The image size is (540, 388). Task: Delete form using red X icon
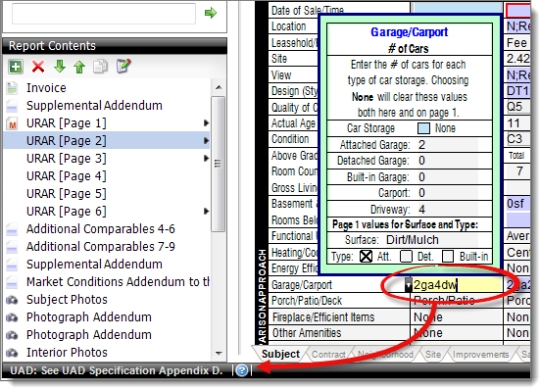(38, 66)
